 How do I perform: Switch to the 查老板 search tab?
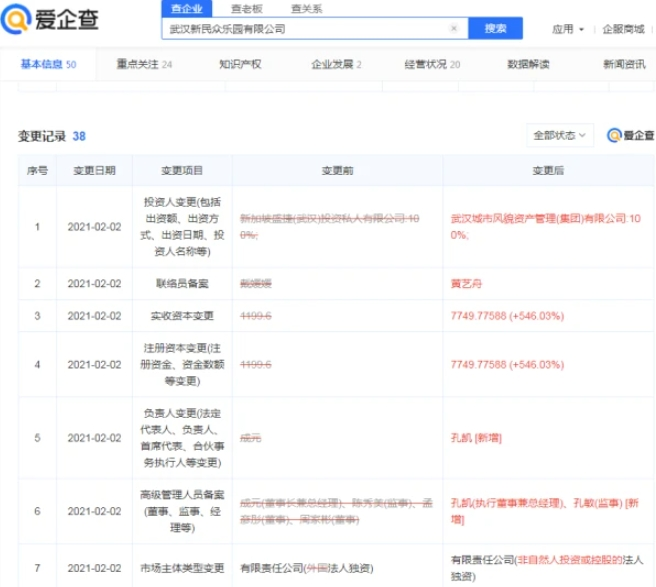(247, 8)
